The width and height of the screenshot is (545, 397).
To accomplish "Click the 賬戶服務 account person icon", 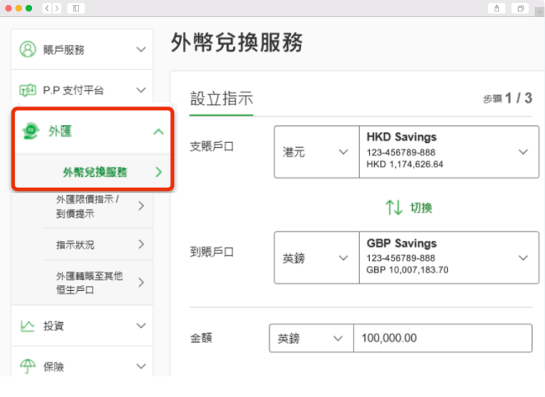I will pos(27,49).
